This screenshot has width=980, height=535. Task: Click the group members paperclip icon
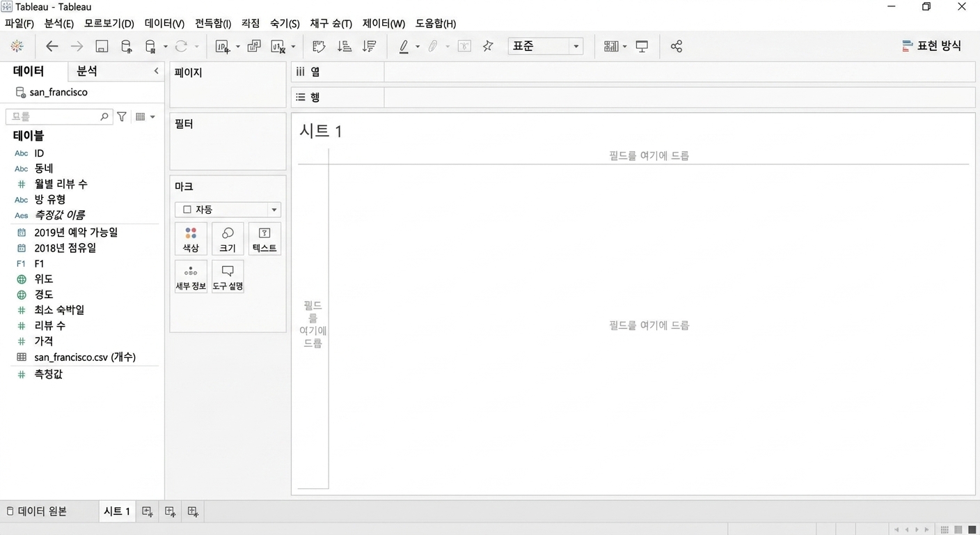tap(433, 47)
